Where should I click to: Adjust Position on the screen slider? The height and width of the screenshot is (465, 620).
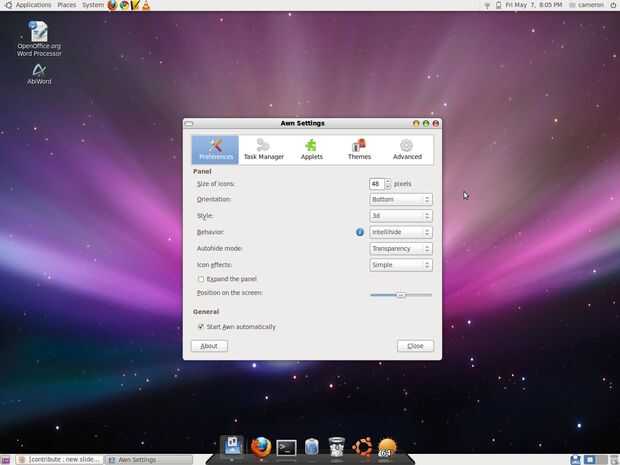[x=401, y=295]
